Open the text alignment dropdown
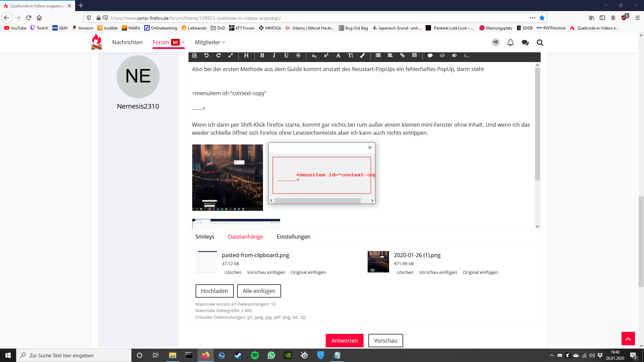644x362 pixels. click(x=390, y=56)
